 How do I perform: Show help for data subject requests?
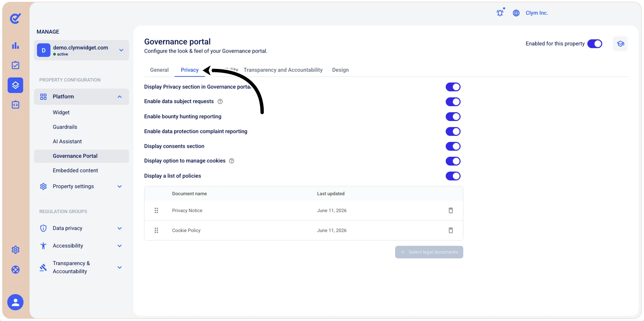point(220,102)
